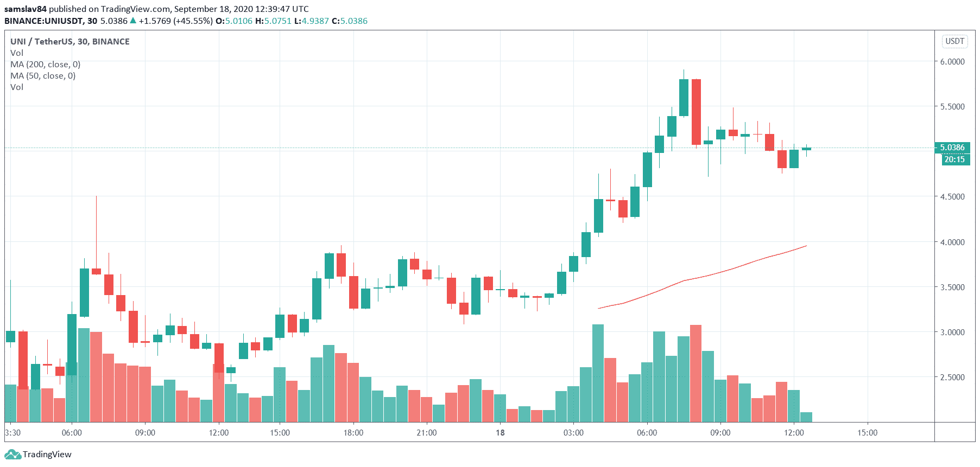Image resolution: width=980 pixels, height=467 pixels.
Task: Select the MA (200, close, 0) legend
Action: pyautogui.click(x=45, y=65)
